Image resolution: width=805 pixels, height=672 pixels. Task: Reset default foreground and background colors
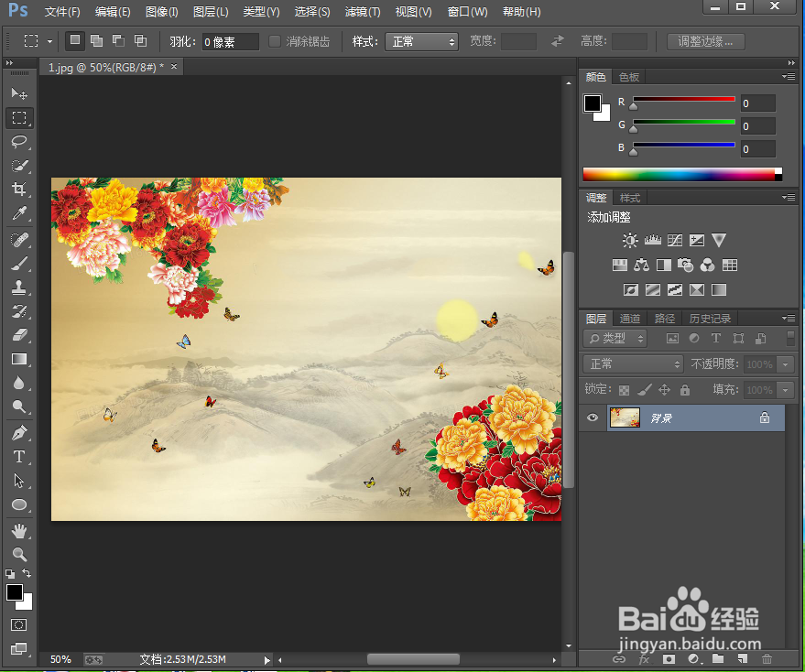pos(10,573)
